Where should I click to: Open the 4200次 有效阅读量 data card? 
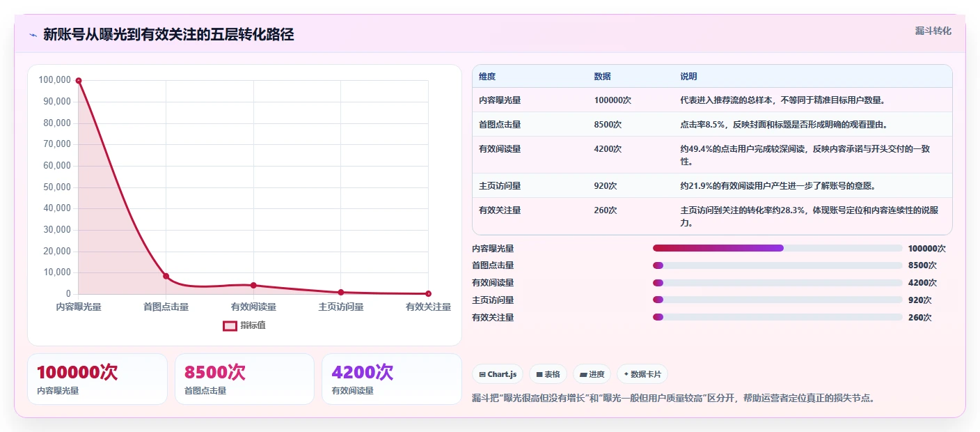tap(392, 379)
